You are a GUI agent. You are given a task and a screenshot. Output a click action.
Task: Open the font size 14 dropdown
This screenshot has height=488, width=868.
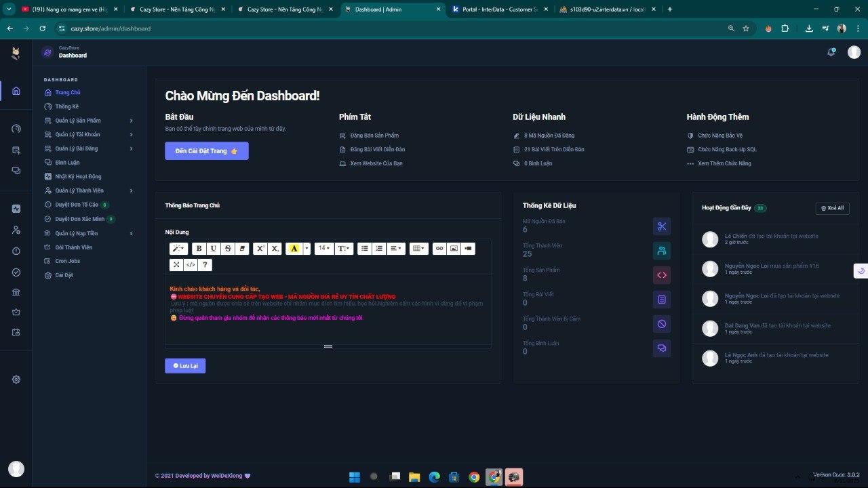tap(324, 249)
